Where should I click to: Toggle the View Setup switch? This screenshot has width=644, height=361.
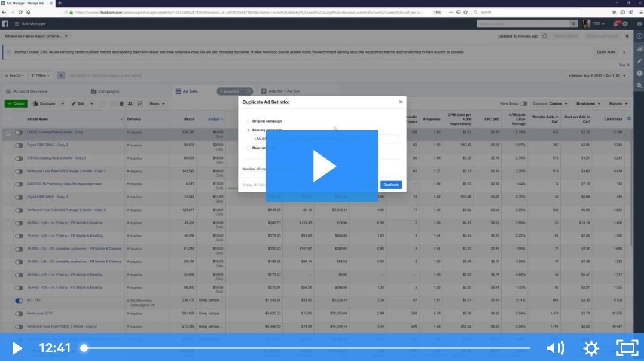point(523,103)
